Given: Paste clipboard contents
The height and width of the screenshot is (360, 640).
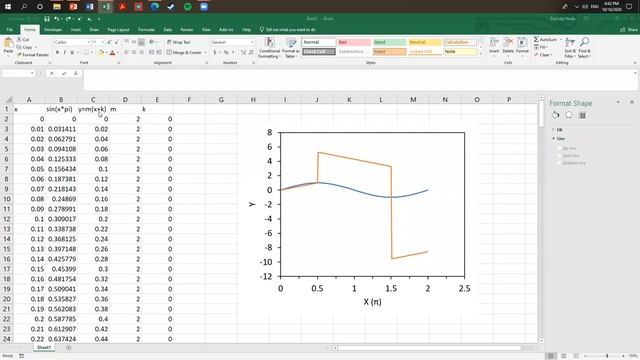Looking at the screenshot, I should pyautogui.click(x=8, y=46).
